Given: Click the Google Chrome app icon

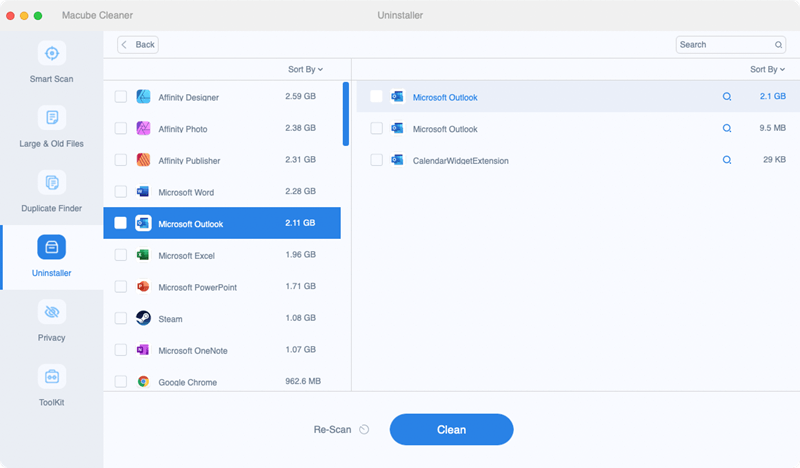Looking at the screenshot, I should 143,381.
